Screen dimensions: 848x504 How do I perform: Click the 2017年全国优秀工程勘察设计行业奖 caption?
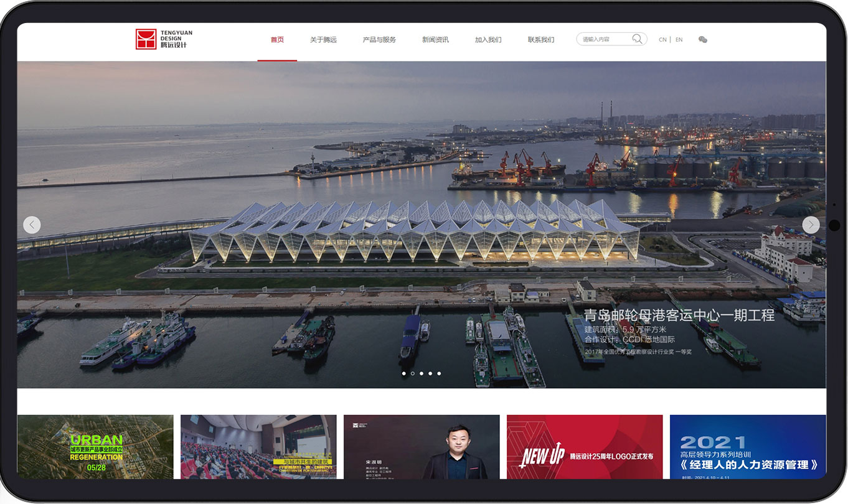638,352
